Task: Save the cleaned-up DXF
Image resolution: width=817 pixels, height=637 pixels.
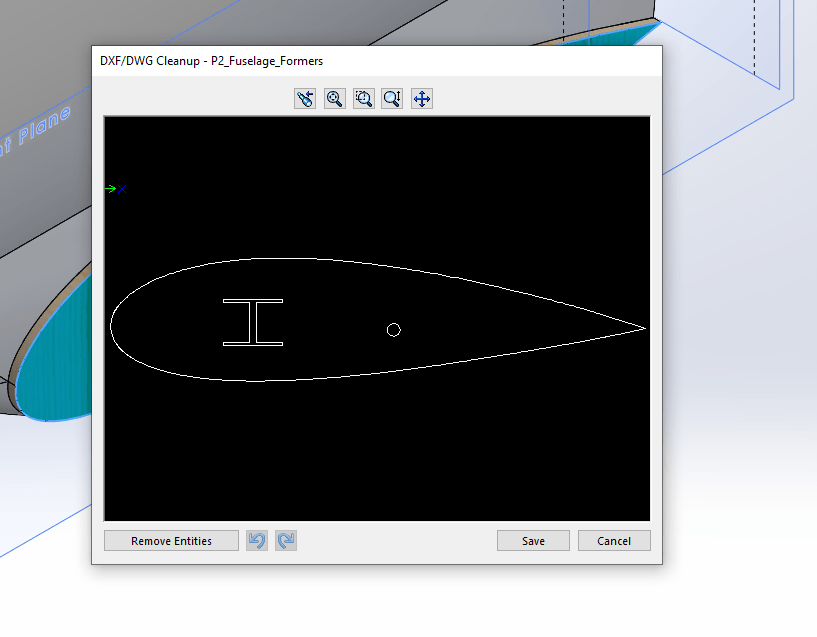Action: click(533, 541)
